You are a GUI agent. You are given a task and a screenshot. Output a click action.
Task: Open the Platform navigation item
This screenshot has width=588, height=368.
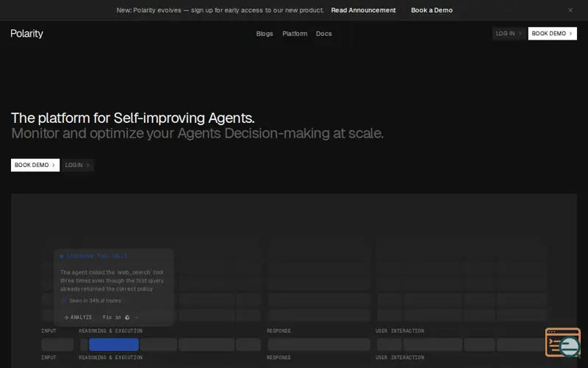pos(295,33)
